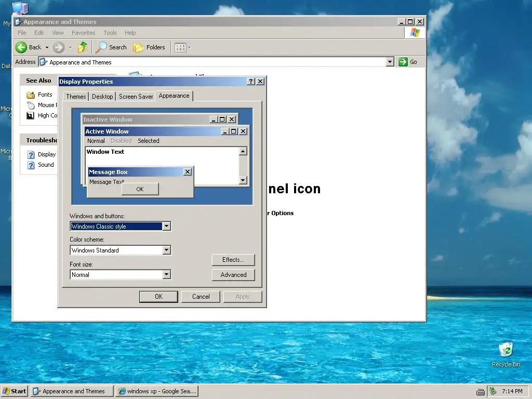Open Search with the magnifier icon
Image resolution: width=532 pixels, height=399 pixels.
(x=101, y=47)
